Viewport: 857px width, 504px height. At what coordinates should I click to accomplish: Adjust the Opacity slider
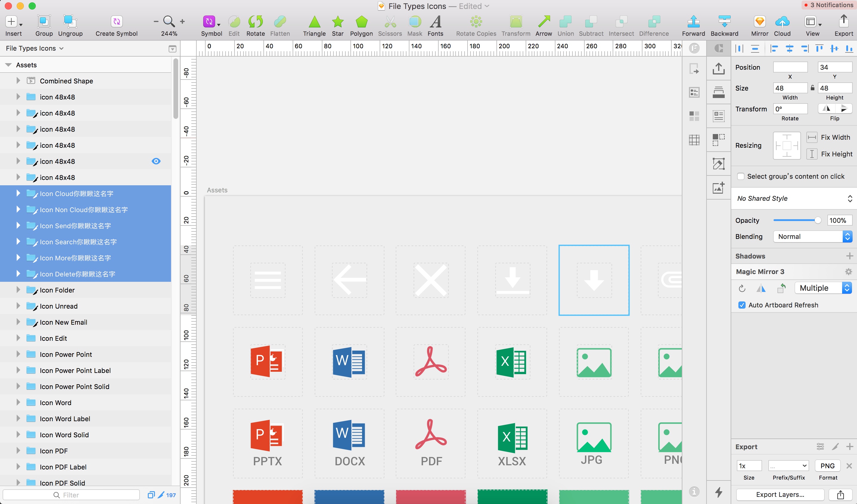tap(797, 220)
